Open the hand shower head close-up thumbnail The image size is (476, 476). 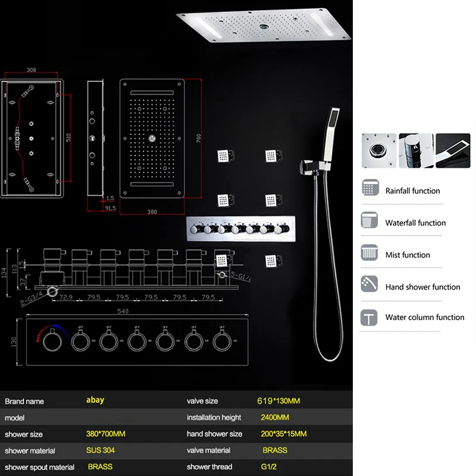point(453,151)
